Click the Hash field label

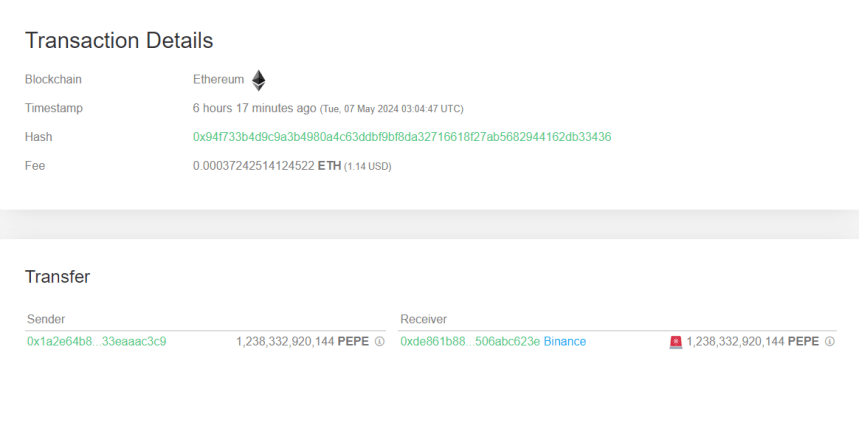tap(38, 137)
